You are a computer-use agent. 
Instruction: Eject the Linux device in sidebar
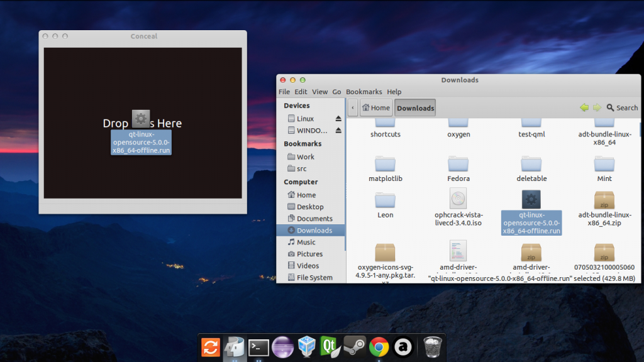click(x=338, y=119)
